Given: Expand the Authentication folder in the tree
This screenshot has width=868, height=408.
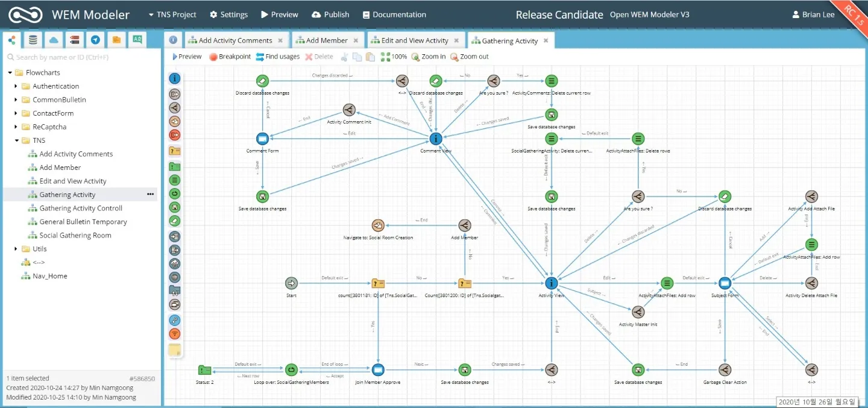Looking at the screenshot, I should pos(16,86).
